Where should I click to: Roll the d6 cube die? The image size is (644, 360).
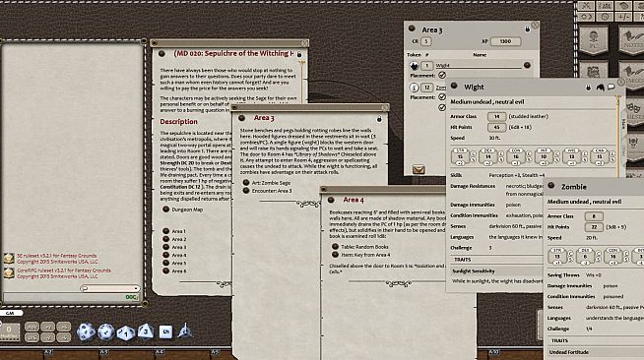[166, 331]
